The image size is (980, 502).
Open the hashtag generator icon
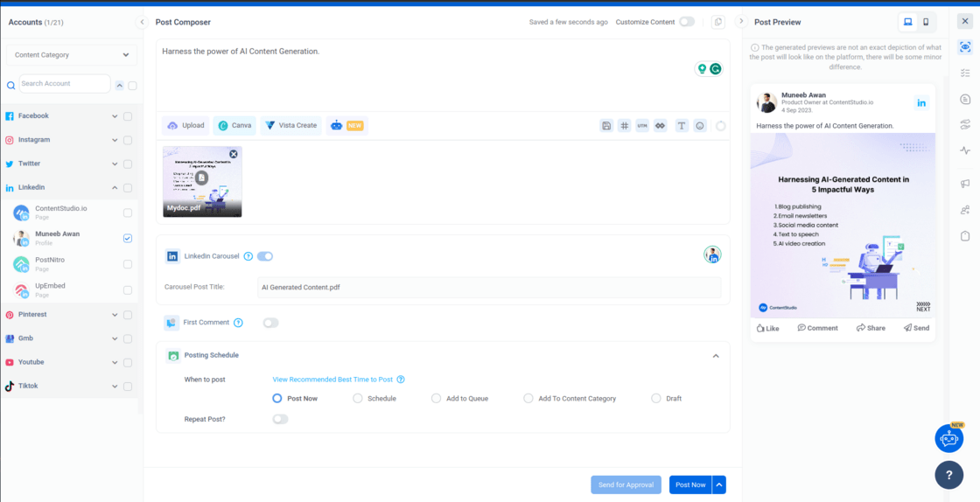click(625, 126)
